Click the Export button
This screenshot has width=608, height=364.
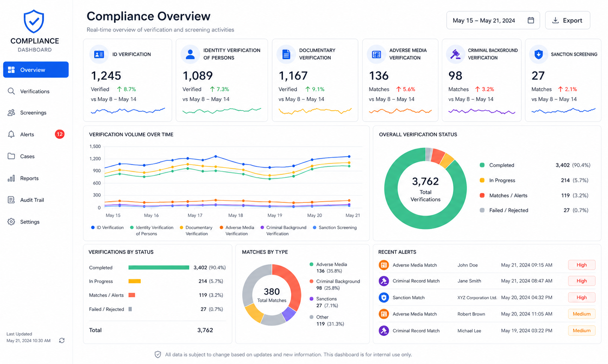[567, 20]
